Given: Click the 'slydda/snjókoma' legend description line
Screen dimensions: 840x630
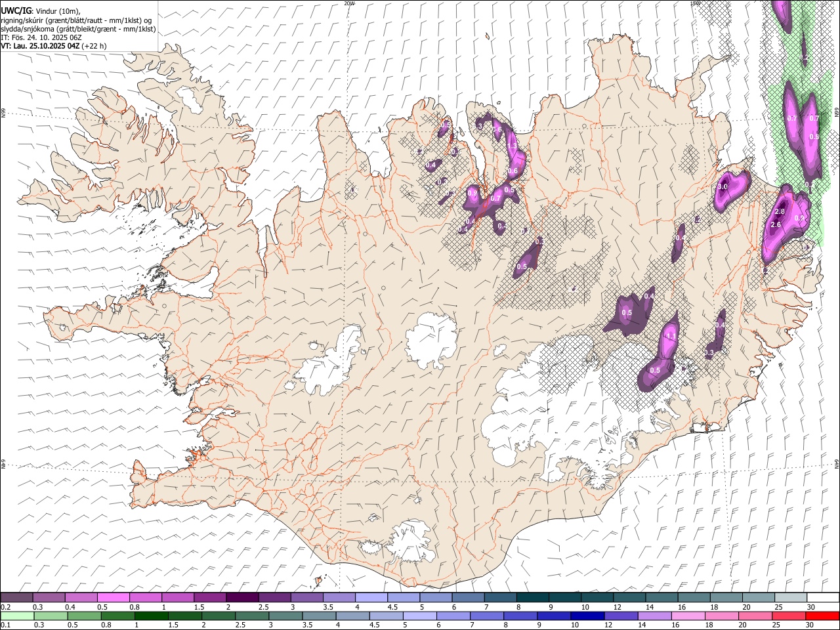Looking at the screenshot, I should pos(78,29).
